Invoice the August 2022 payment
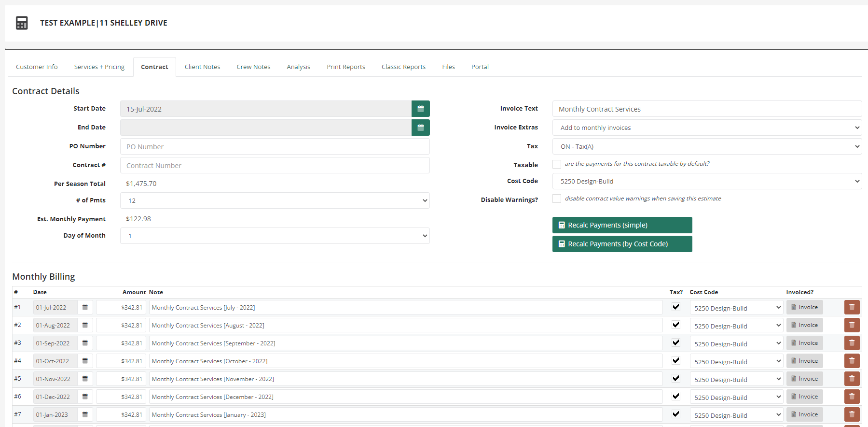 pyautogui.click(x=804, y=325)
